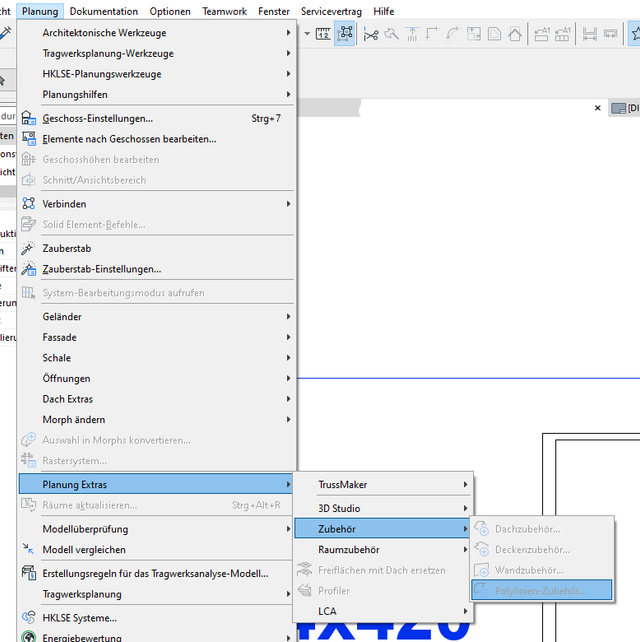The image size is (640, 642).
Task: Expand the Tragwerksplanung submenu
Action: 156,594
